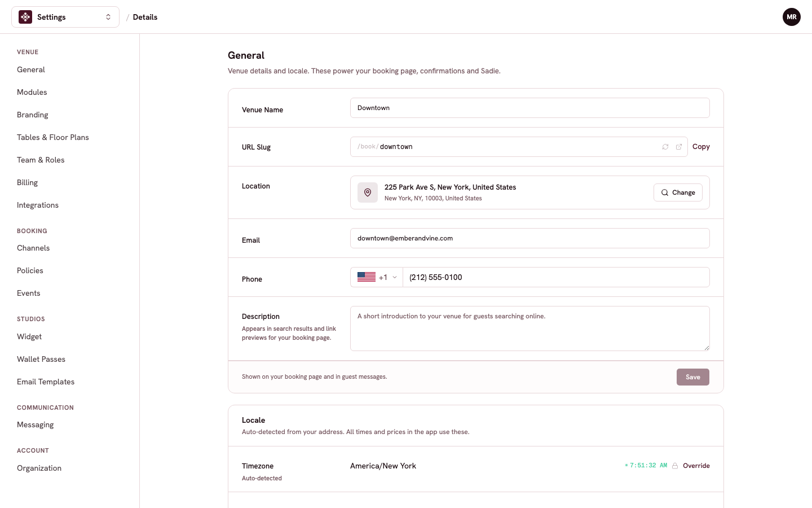Screen dimensions: 812x508
Task: Click the lock icon beside Override
Action: (x=675, y=466)
